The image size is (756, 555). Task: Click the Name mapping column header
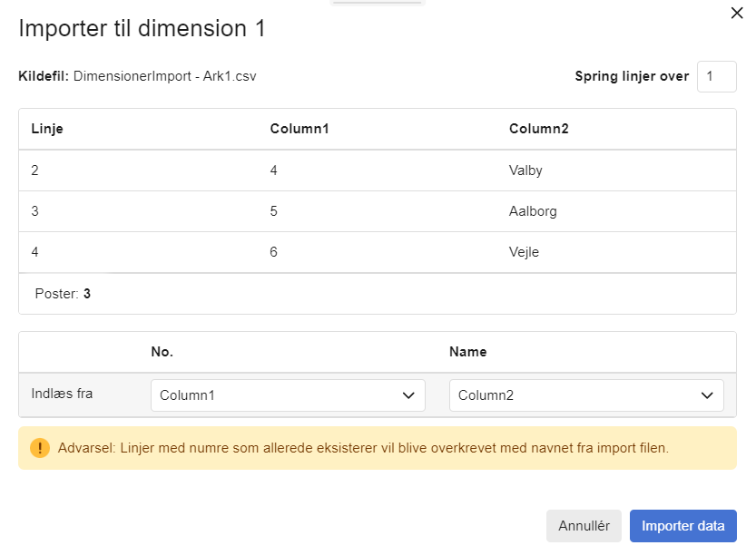467,352
